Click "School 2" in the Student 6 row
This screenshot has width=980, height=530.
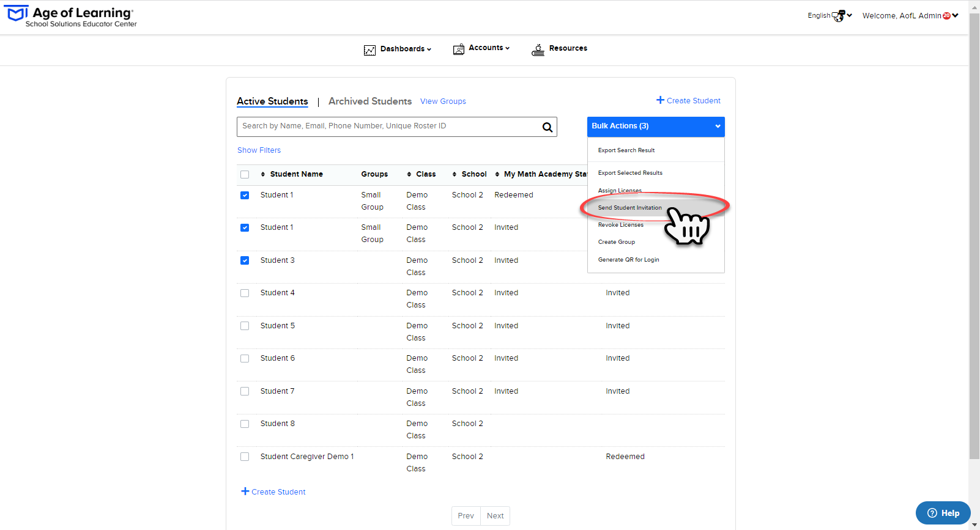[467, 358]
